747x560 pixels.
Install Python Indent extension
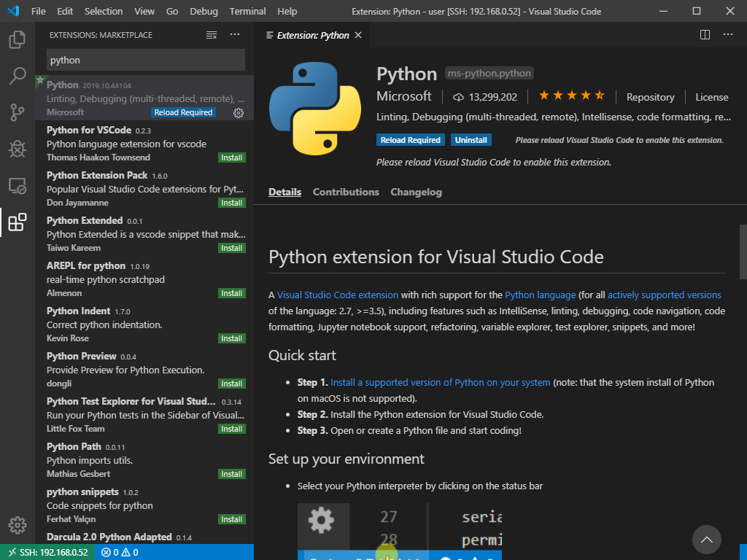point(231,338)
